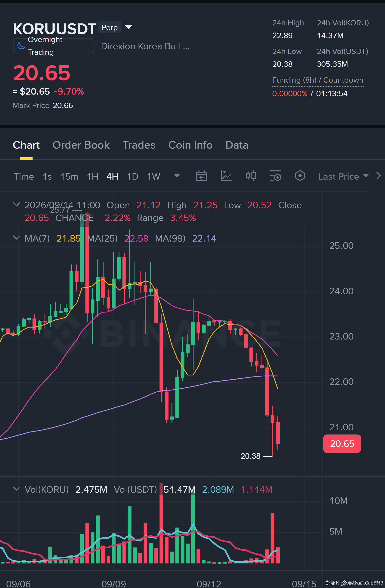Open the Last Price dropdown
385x588 pixels.
(x=343, y=176)
